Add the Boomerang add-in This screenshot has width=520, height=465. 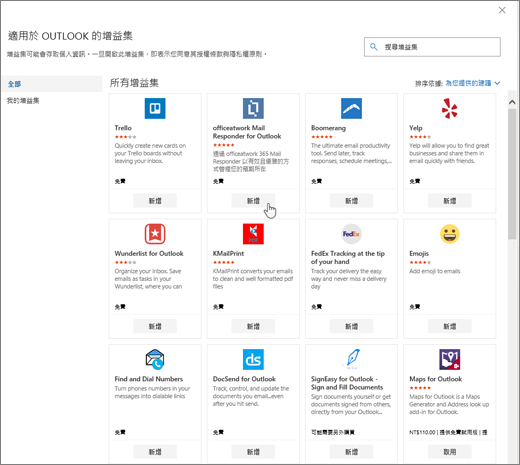[x=351, y=201]
